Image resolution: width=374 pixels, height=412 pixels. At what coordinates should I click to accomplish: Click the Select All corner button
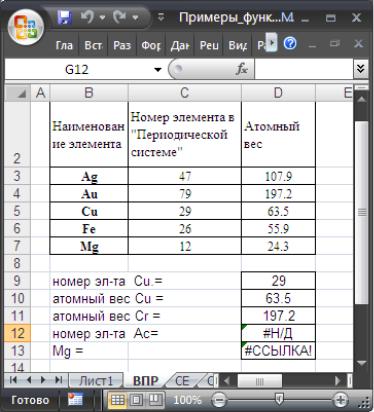point(18,93)
